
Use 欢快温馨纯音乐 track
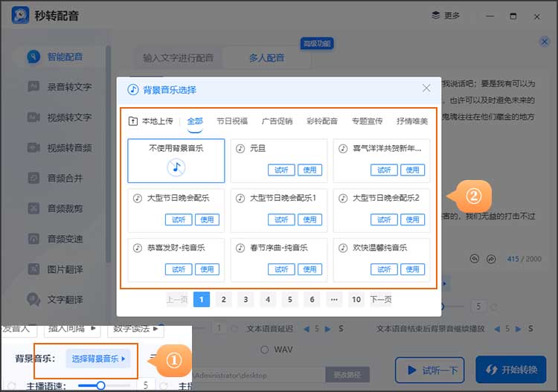click(412, 269)
